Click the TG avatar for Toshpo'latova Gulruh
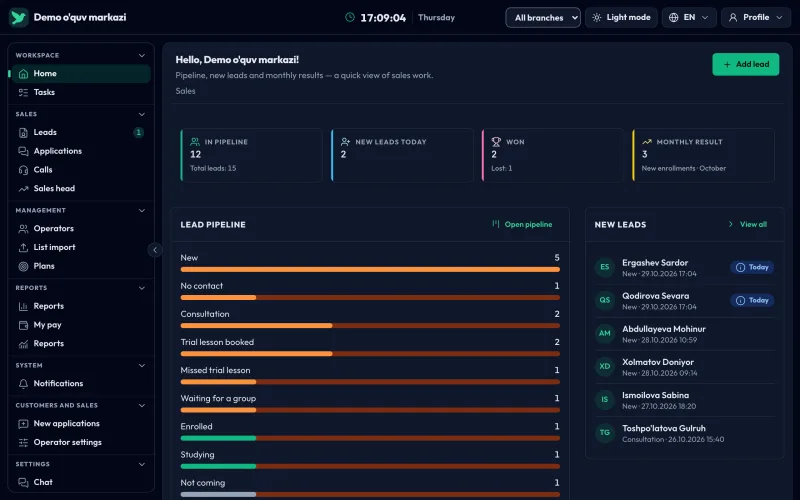Image resolution: width=800 pixels, height=500 pixels. click(605, 433)
